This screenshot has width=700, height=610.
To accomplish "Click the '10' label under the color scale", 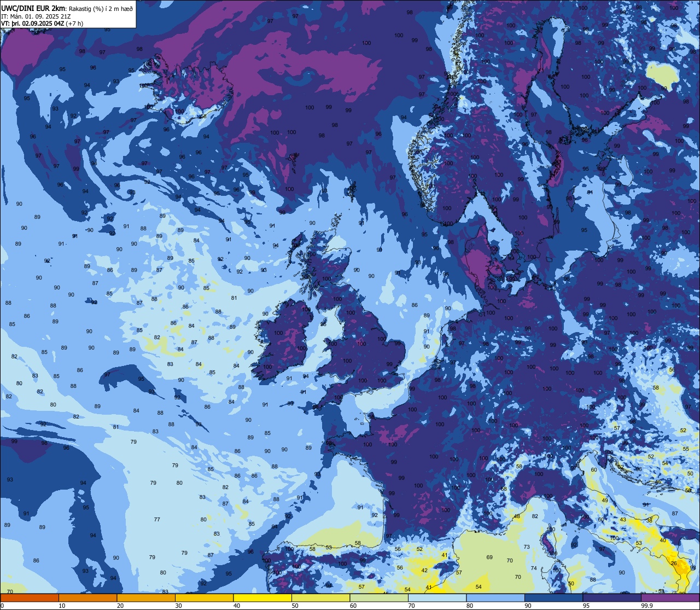I will coord(62,606).
